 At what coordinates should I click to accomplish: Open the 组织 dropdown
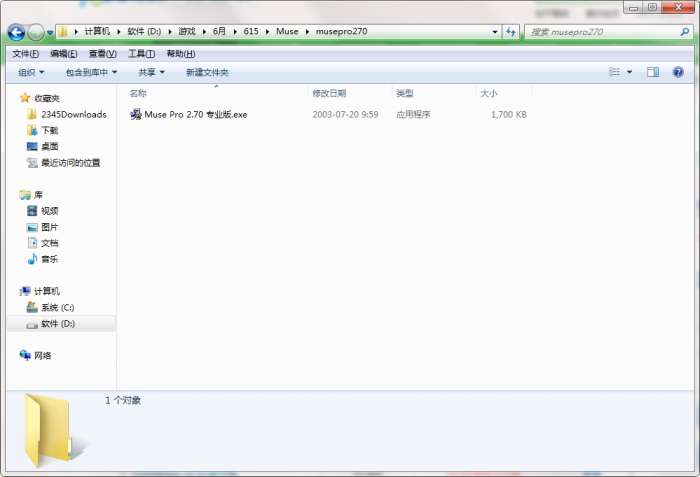31,72
